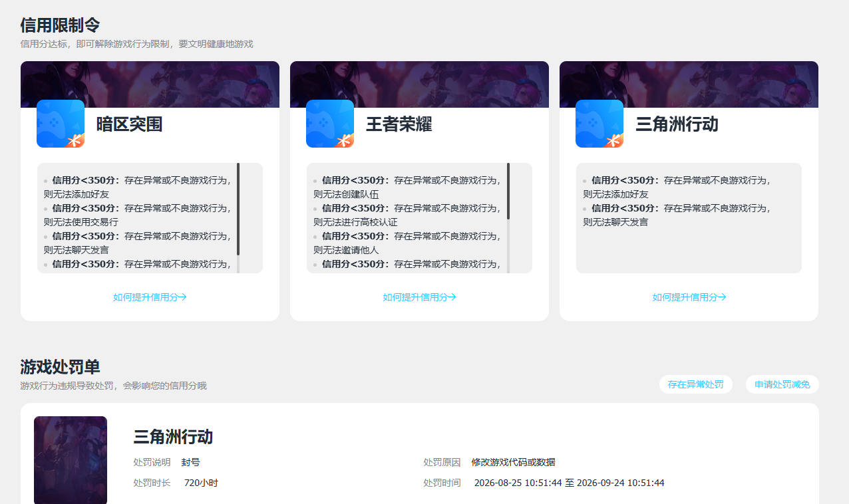
Task: Click the 三角洲行动 card game icon
Action: click(x=599, y=124)
